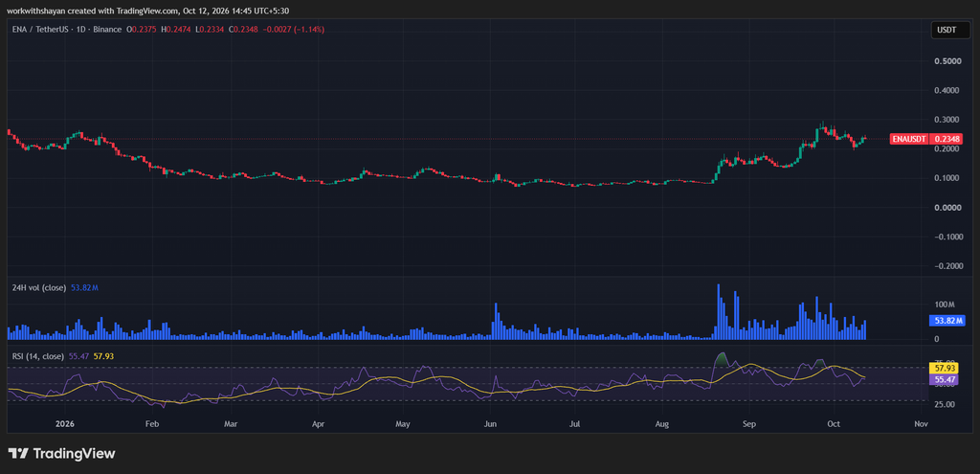
Task: Click the 53.82M value beside 24H vol
Action: click(84, 287)
